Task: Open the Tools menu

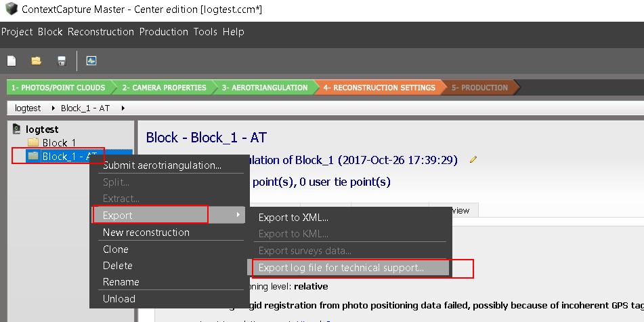Action: coord(205,32)
